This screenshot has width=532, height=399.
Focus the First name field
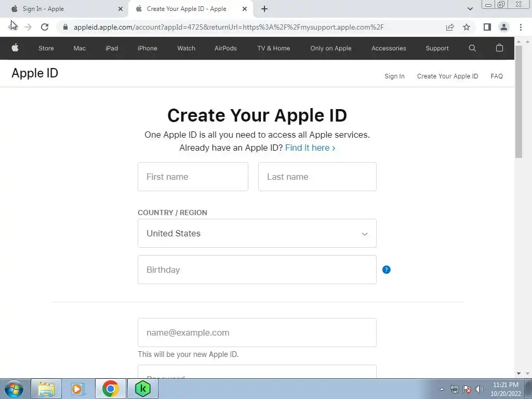tap(193, 177)
